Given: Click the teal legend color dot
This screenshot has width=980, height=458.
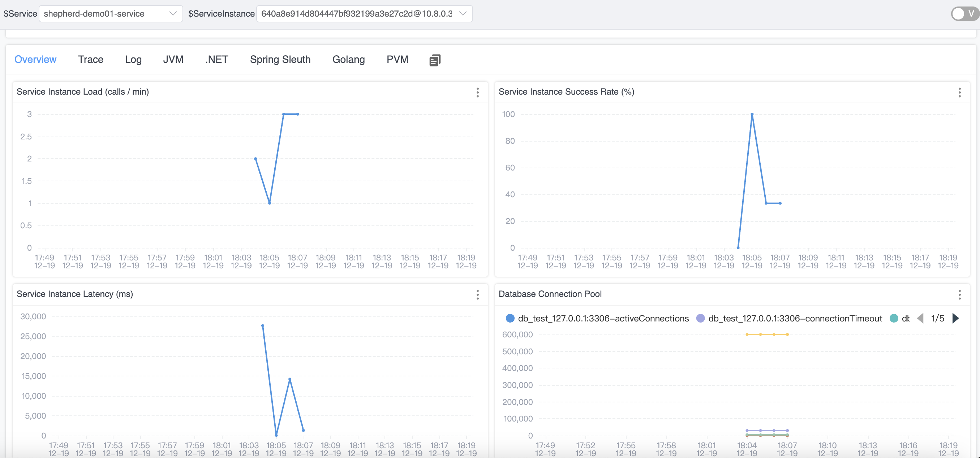Looking at the screenshot, I should pos(894,318).
